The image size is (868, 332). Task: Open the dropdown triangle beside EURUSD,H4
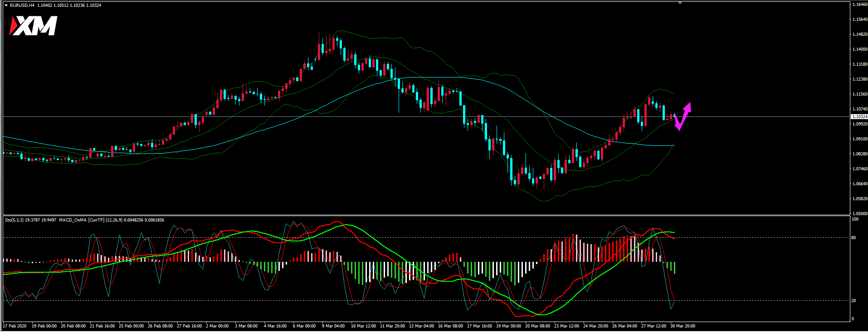click(x=6, y=5)
